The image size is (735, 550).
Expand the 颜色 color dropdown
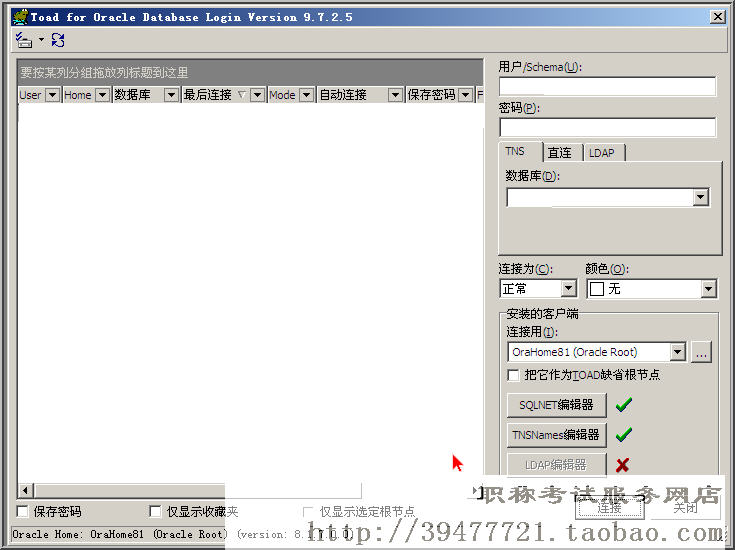point(708,289)
